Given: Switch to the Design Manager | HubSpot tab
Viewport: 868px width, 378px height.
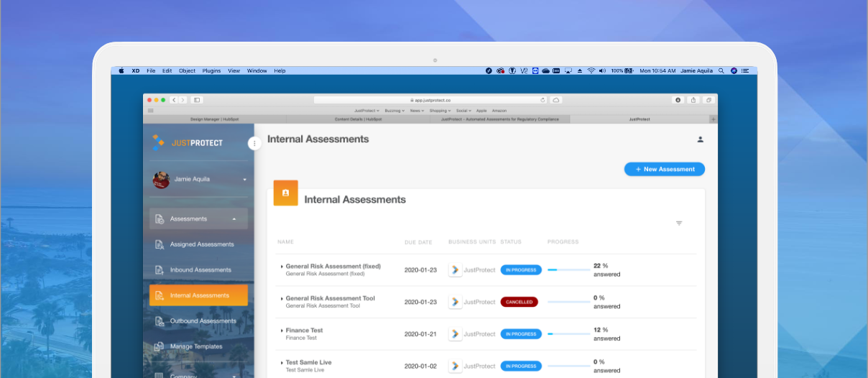Looking at the screenshot, I should (214, 119).
